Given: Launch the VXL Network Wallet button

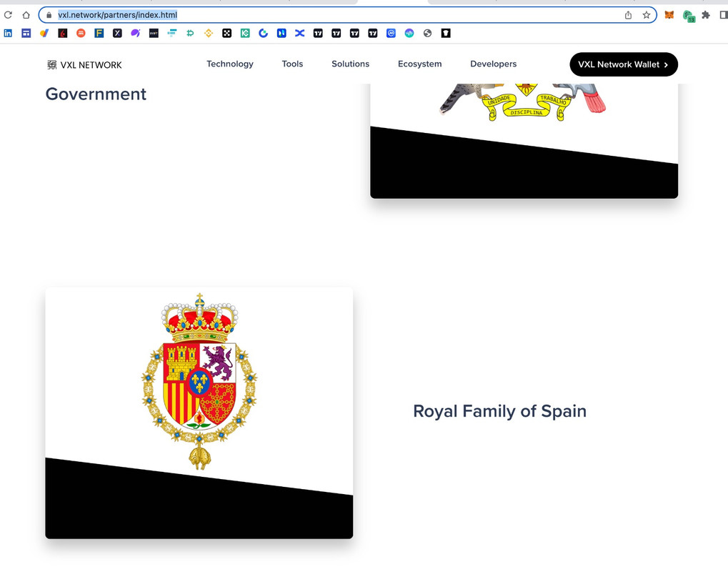Looking at the screenshot, I should coord(624,64).
